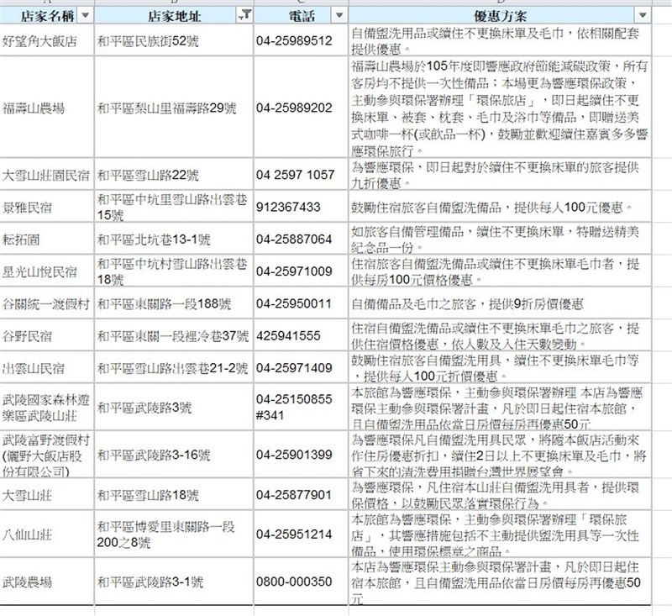Select phone number 04-25887064
Viewport: 672px width, 616px height.
point(302,239)
